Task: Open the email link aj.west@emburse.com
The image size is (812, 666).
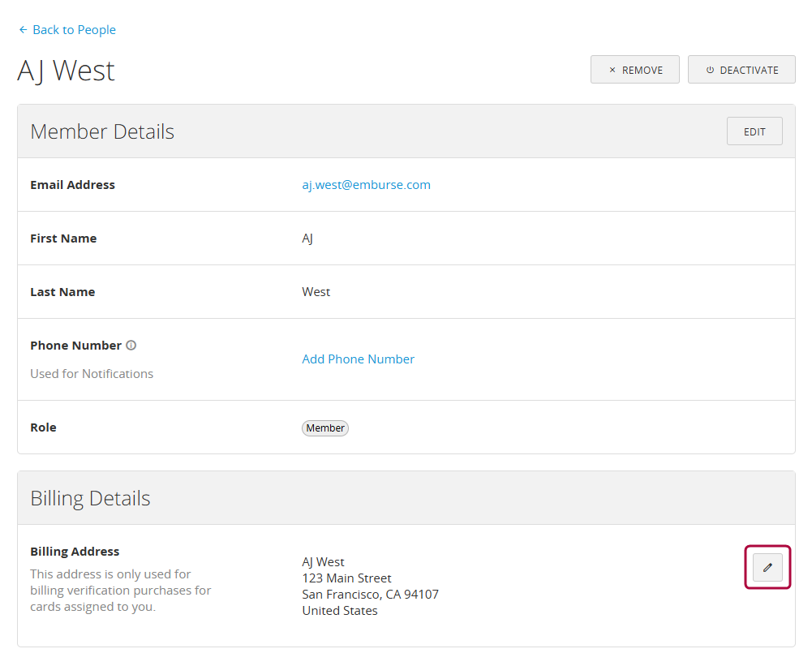Action: click(366, 184)
